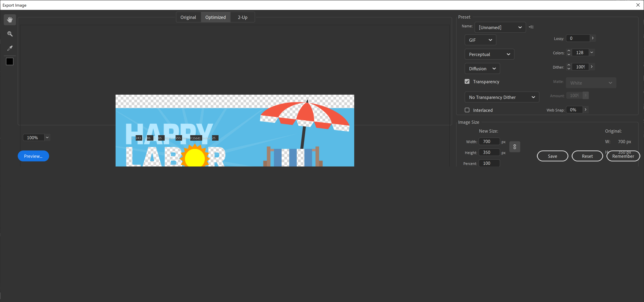Open the Dither amount slider chevron
Screen dimensions: 644x302
click(x=592, y=67)
